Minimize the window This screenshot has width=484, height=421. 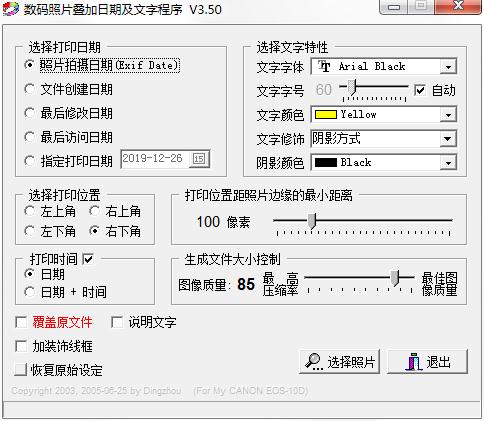(394, 7)
